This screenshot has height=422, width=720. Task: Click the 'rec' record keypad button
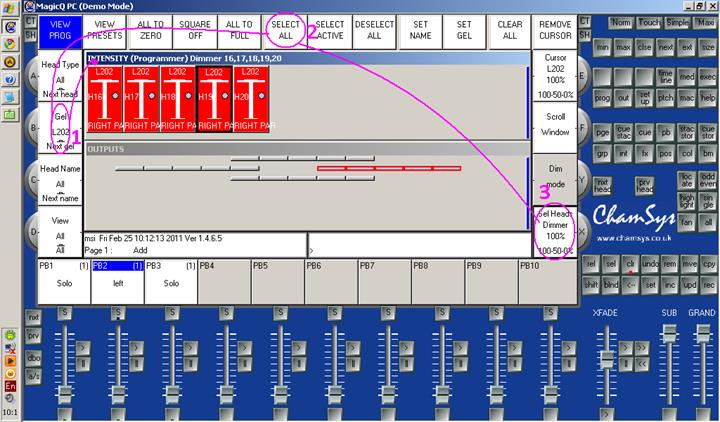click(x=709, y=285)
